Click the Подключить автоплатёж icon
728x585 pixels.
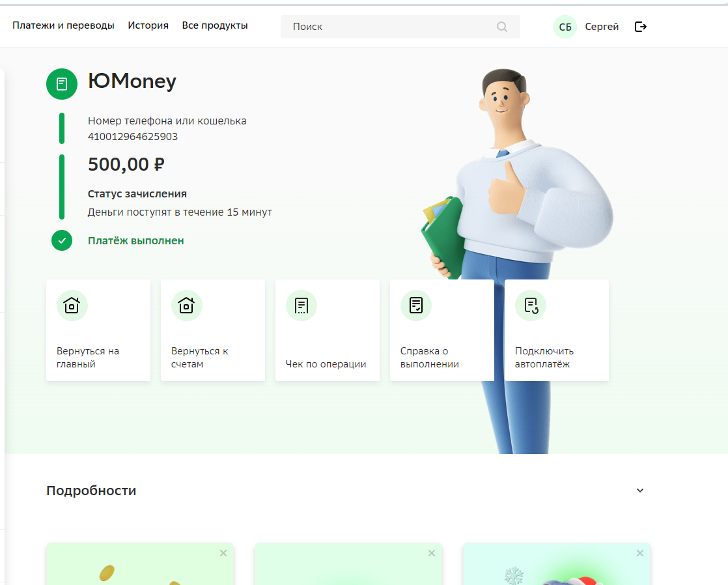point(531,306)
